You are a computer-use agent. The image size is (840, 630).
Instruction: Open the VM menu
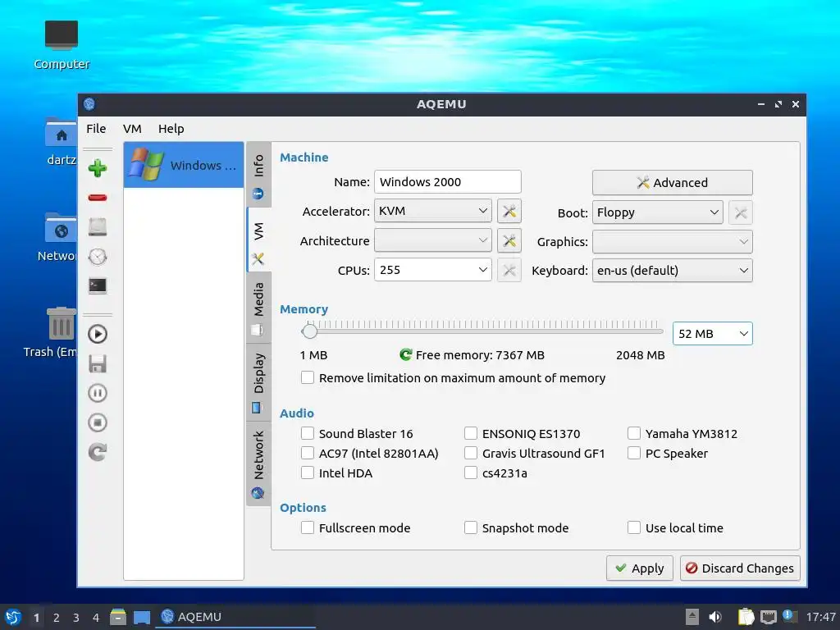click(132, 129)
